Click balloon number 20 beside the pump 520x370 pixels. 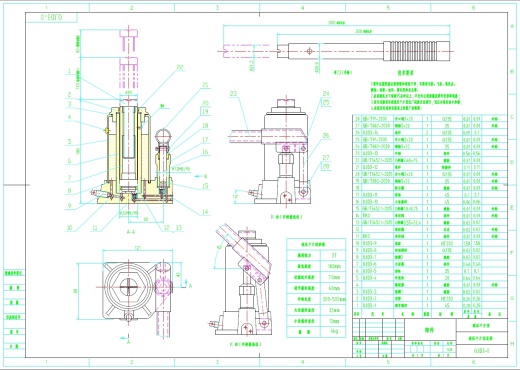click(x=205, y=103)
